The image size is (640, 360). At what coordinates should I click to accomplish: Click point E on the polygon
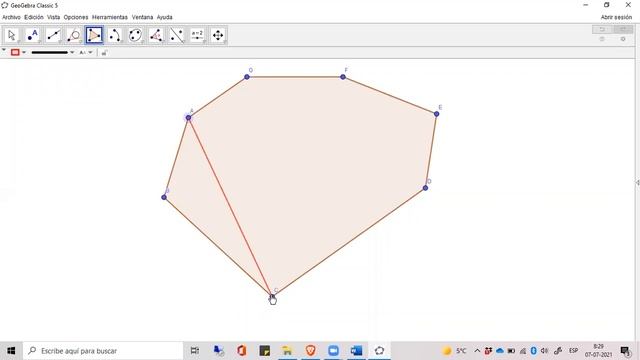click(436, 114)
